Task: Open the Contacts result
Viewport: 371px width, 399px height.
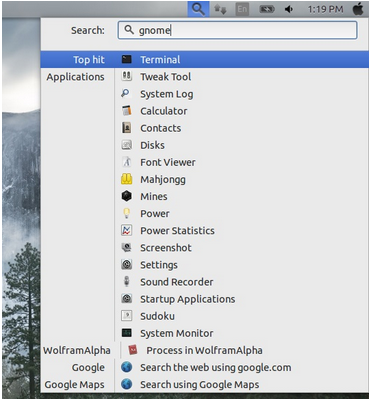Action: click(x=161, y=128)
